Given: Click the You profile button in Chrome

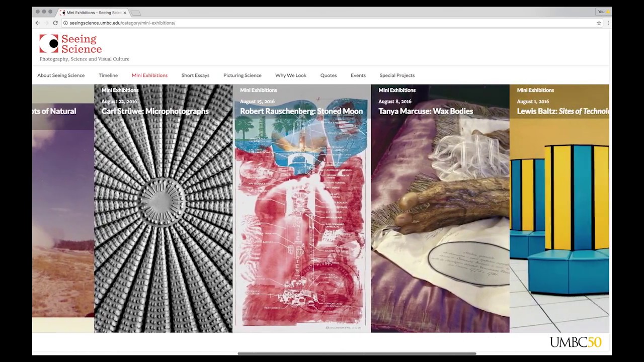Looking at the screenshot, I should [x=603, y=12].
